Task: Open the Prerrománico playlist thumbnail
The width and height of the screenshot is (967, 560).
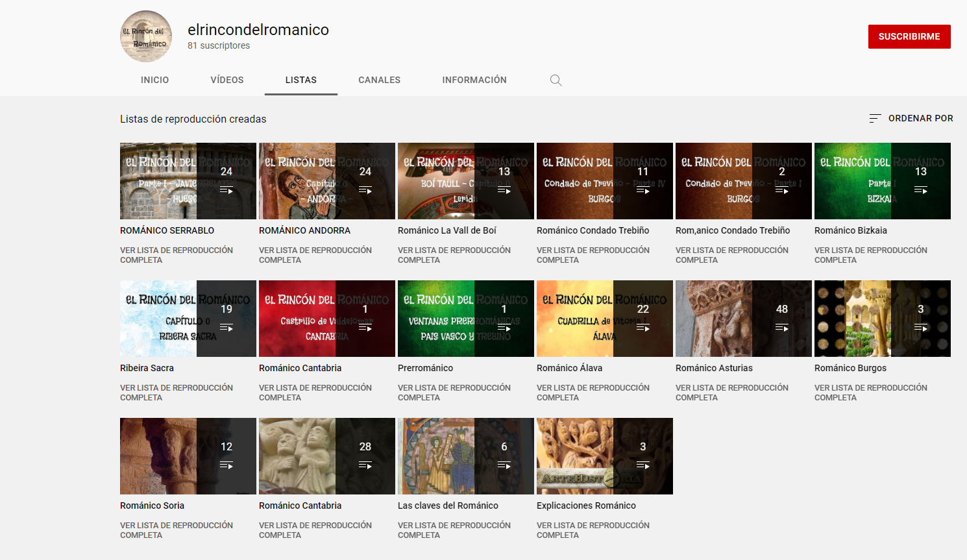Action: (466, 319)
